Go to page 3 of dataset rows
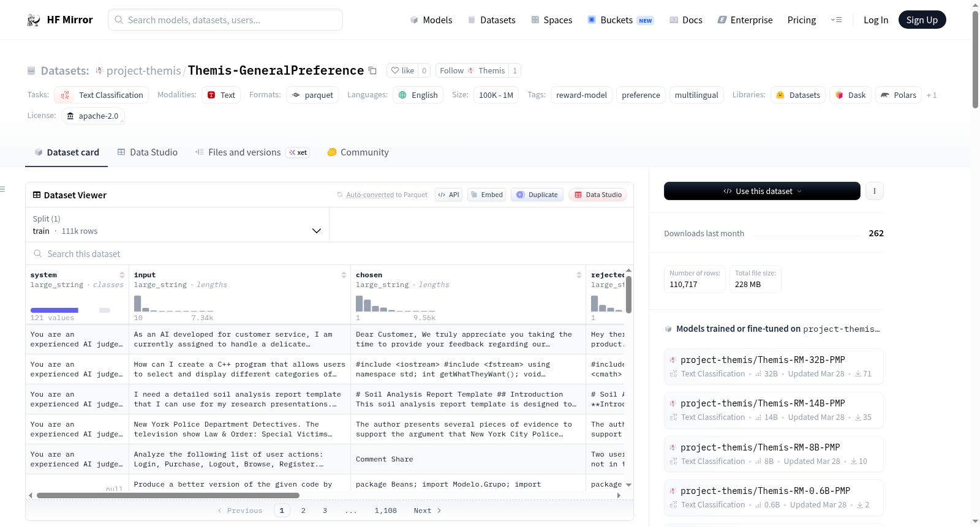Screen dimensions: 980x527 (325, 510)
